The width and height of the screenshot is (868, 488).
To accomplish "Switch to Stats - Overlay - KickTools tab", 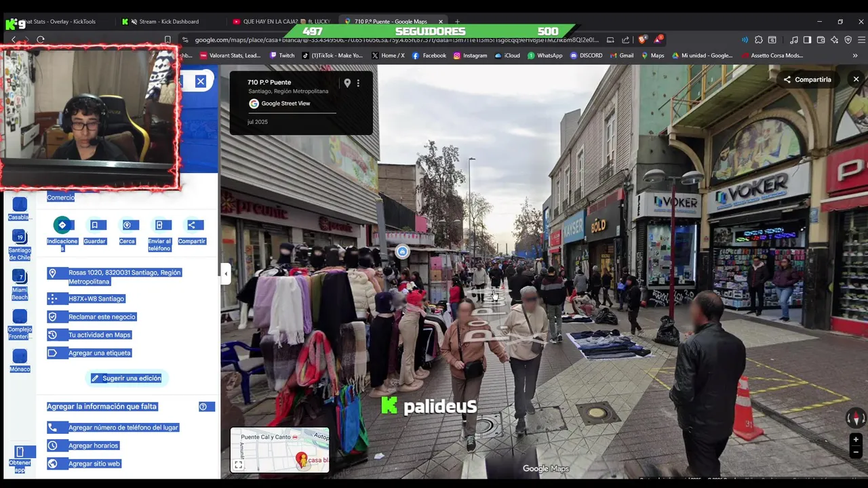I will pyautogui.click(x=60, y=22).
